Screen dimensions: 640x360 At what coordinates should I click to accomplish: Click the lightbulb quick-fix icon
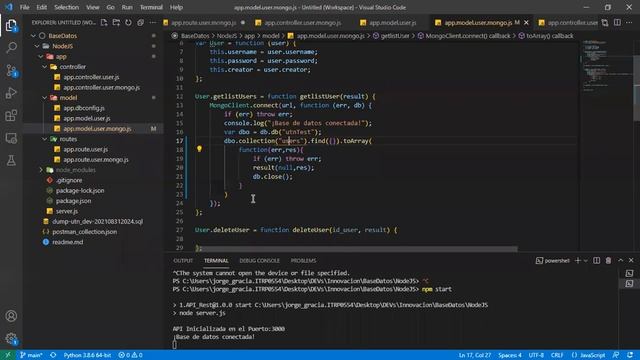click(x=199, y=149)
